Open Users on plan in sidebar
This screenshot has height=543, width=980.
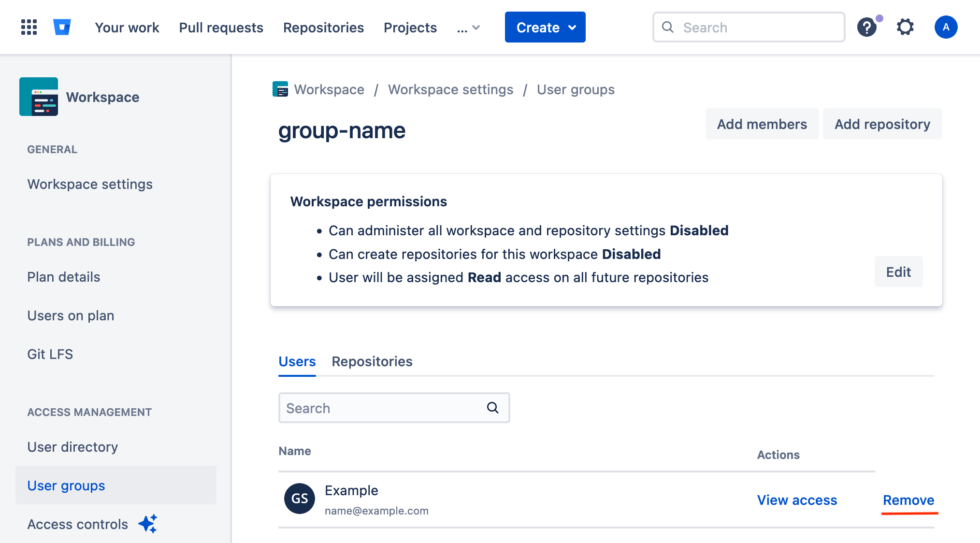71,315
